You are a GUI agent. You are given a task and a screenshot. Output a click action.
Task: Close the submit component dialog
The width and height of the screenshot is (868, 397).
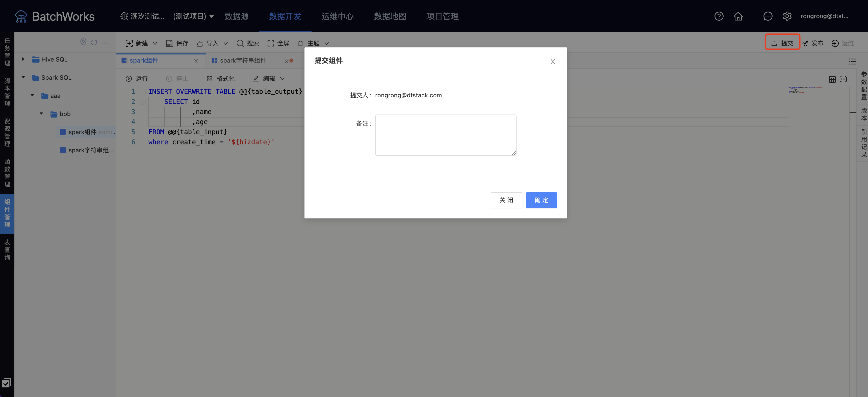553,61
